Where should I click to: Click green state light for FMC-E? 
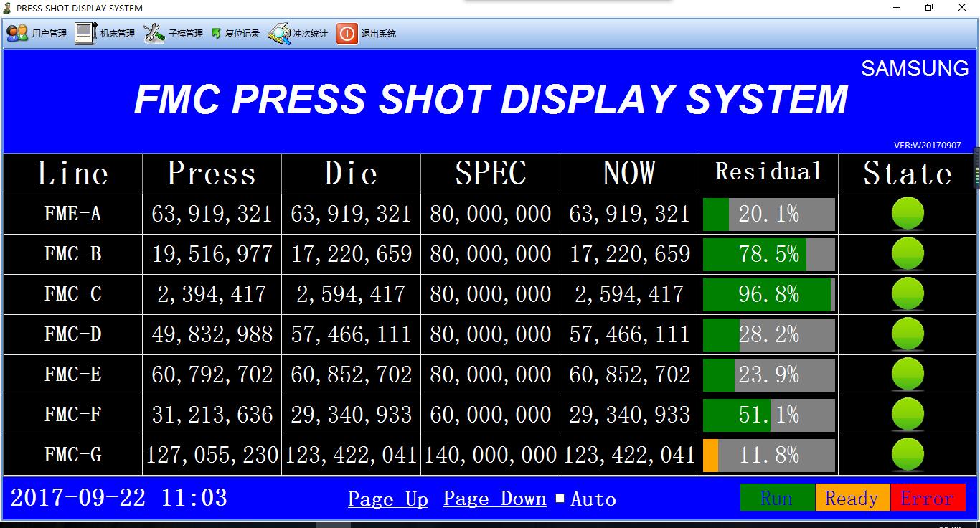tap(908, 374)
